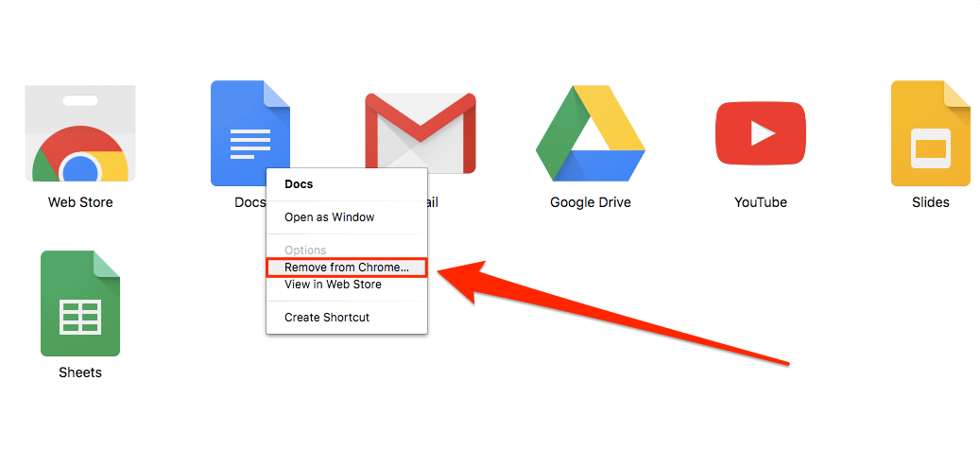The width and height of the screenshot is (980, 450).
Task: Select Remove from Chrome... menu entry
Action: click(347, 268)
